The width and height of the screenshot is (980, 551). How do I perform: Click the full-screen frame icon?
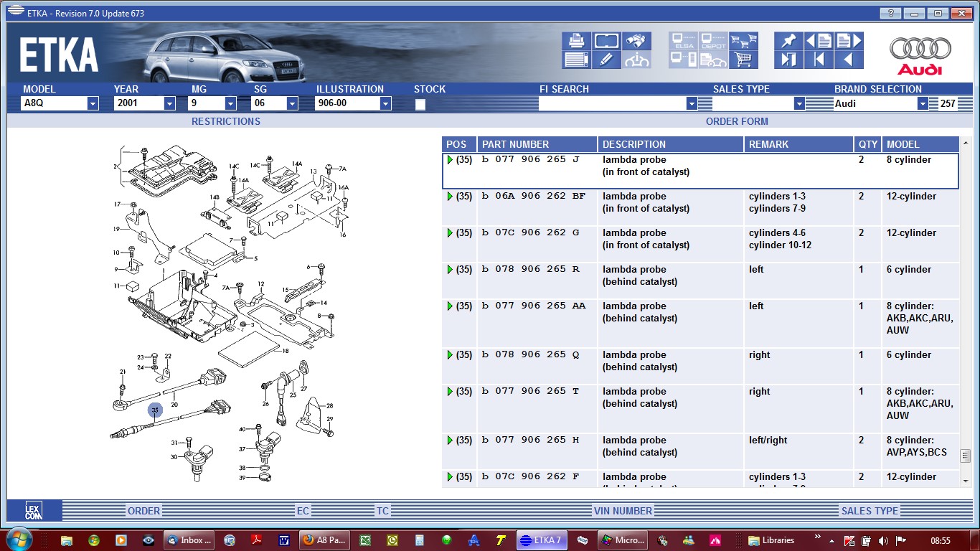pyautogui.click(x=606, y=41)
